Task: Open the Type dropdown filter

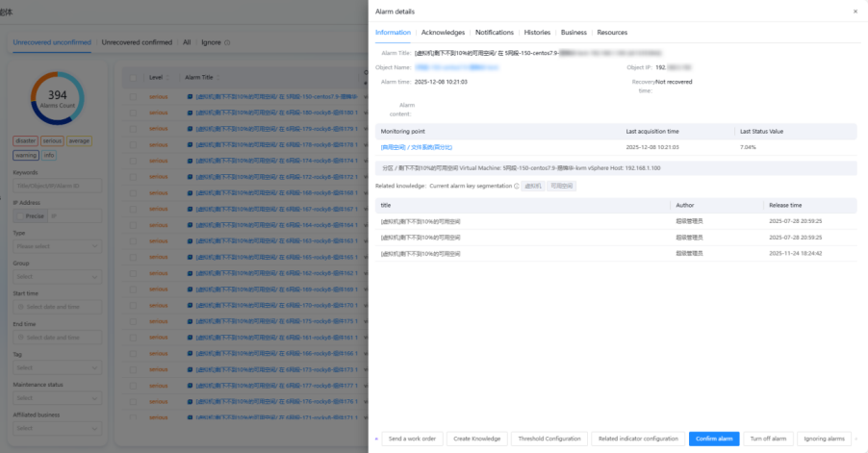Action: coord(57,246)
